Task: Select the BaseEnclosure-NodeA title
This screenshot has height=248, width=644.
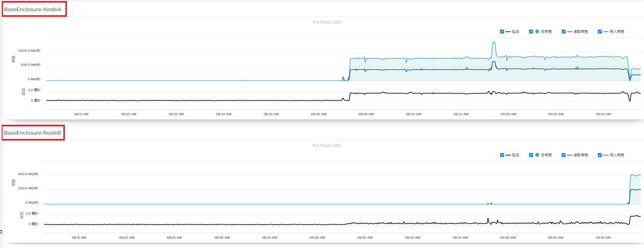Action: click(34, 9)
